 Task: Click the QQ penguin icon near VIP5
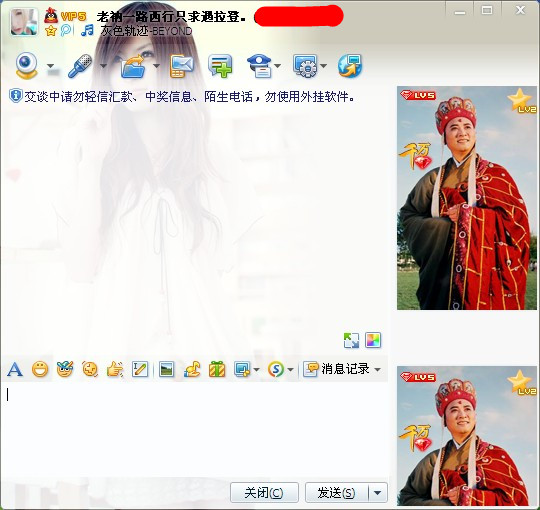(51, 15)
